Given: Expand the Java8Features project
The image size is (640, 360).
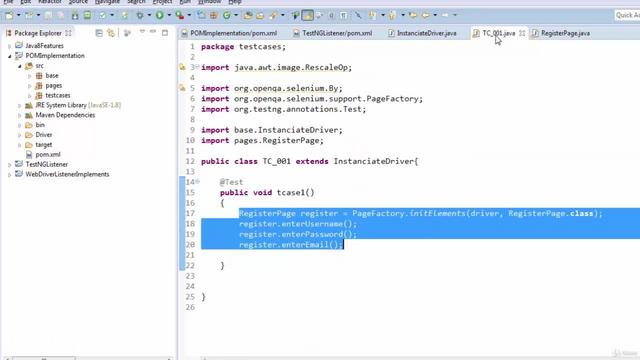Looking at the screenshot, I should (9, 46).
